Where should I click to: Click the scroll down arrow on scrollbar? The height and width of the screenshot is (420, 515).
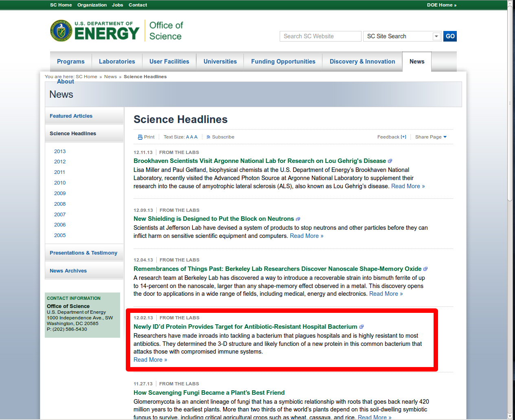point(510,416)
